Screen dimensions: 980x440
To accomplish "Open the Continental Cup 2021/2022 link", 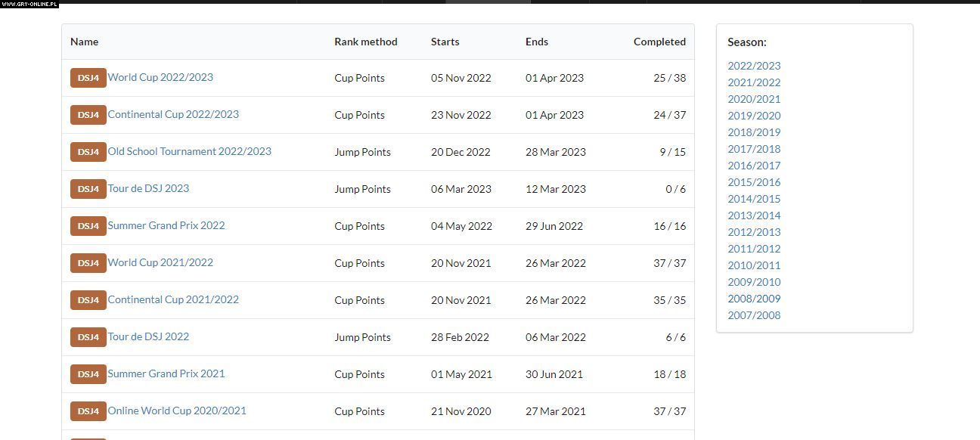I will click(173, 299).
